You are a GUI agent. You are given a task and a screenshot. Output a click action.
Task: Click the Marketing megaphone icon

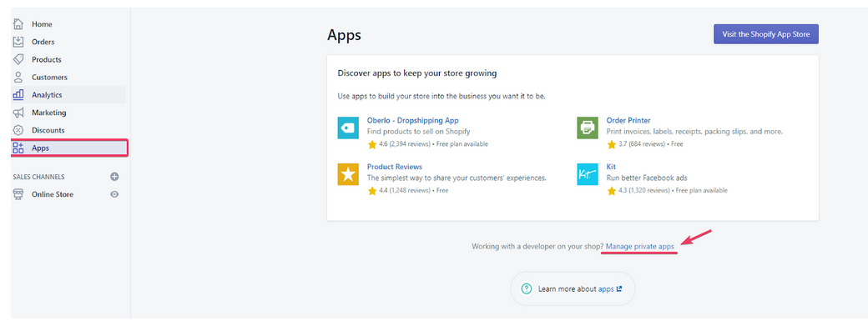(18, 113)
